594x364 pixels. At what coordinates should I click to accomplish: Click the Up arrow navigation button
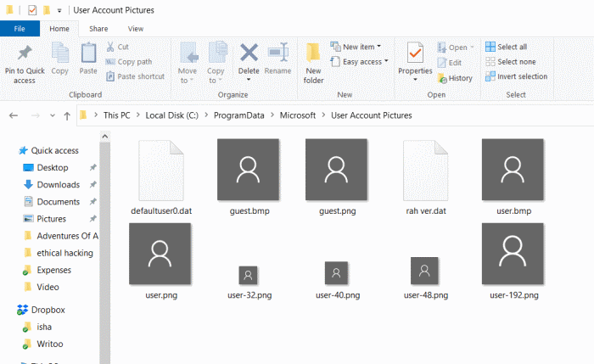click(67, 115)
